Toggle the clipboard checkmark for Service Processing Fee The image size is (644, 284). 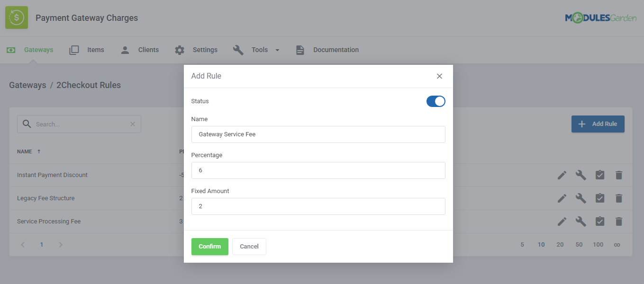coord(600,221)
